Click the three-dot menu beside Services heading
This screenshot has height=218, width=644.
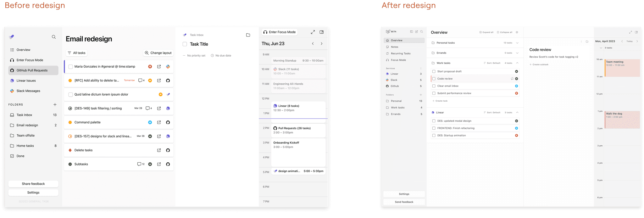click(x=421, y=68)
